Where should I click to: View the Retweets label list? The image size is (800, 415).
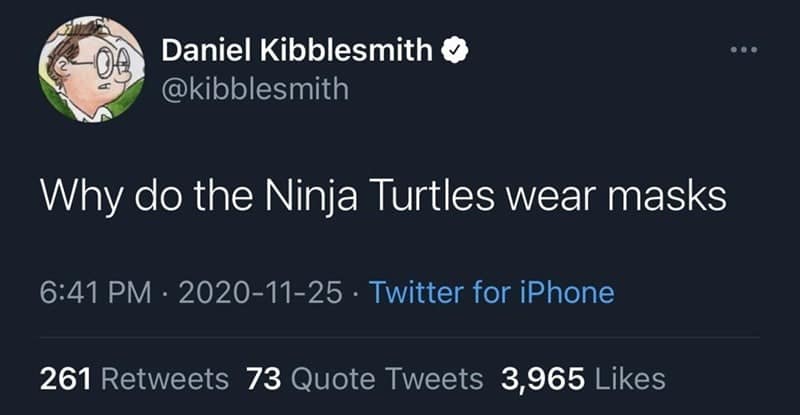(166, 379)
